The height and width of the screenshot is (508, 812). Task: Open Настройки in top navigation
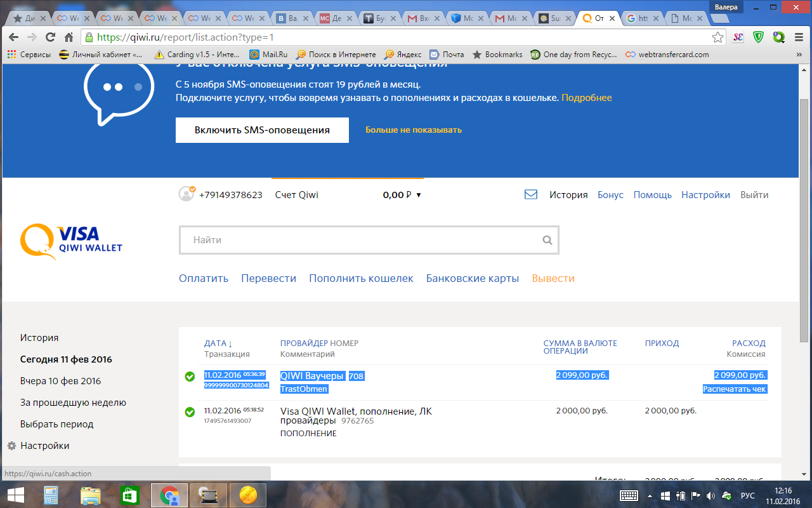tap(705, 195)
